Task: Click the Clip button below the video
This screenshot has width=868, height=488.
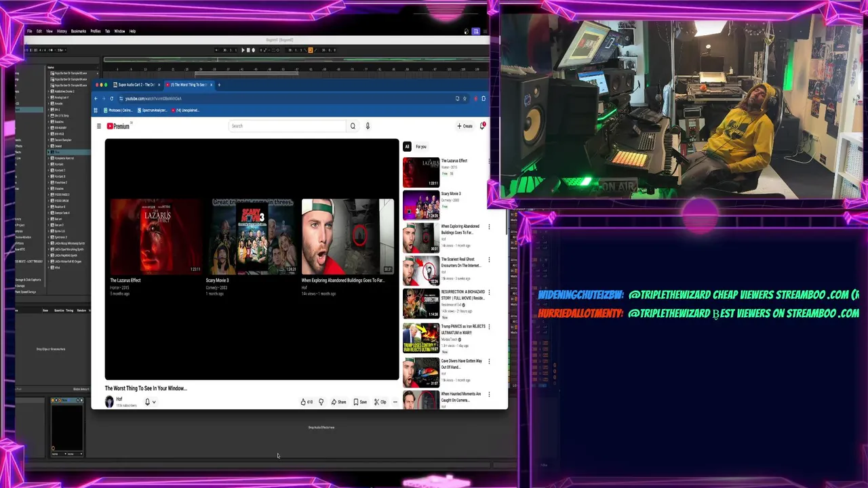Action: 380,402
